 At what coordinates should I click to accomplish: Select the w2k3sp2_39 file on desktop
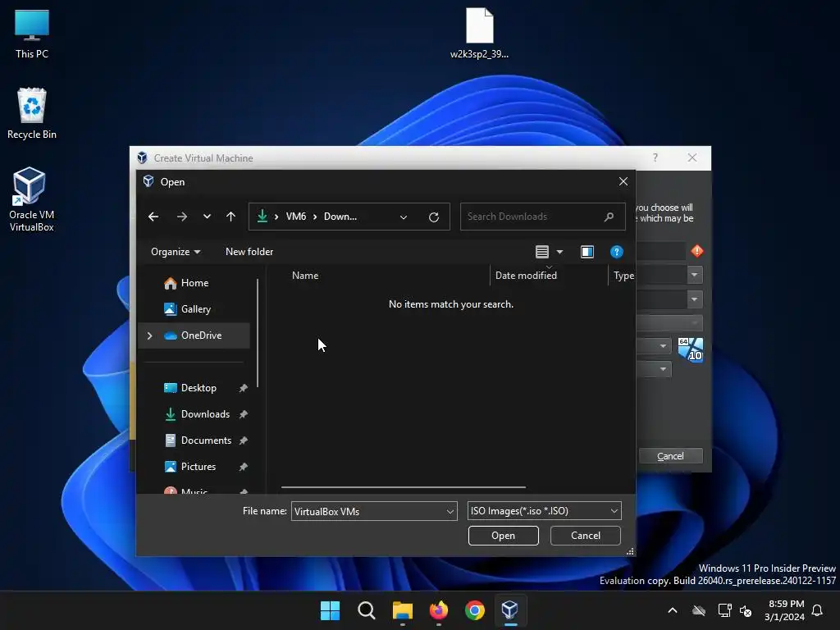pos(479,33)
